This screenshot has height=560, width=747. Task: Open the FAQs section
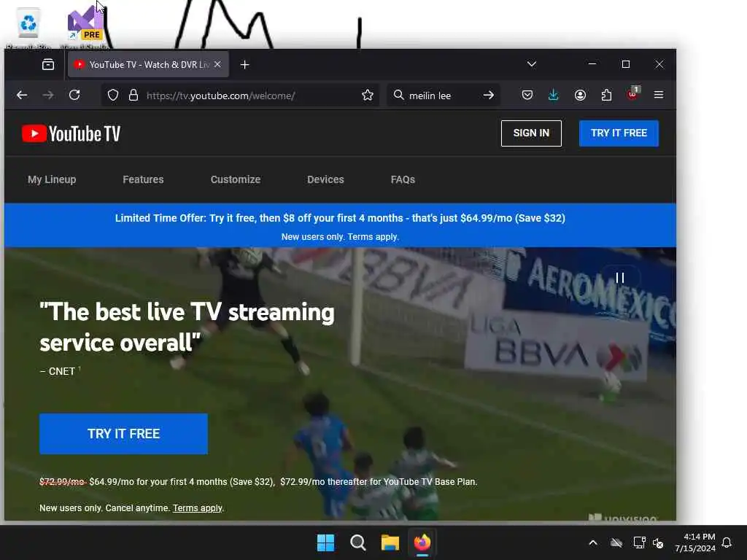point(403,179)
